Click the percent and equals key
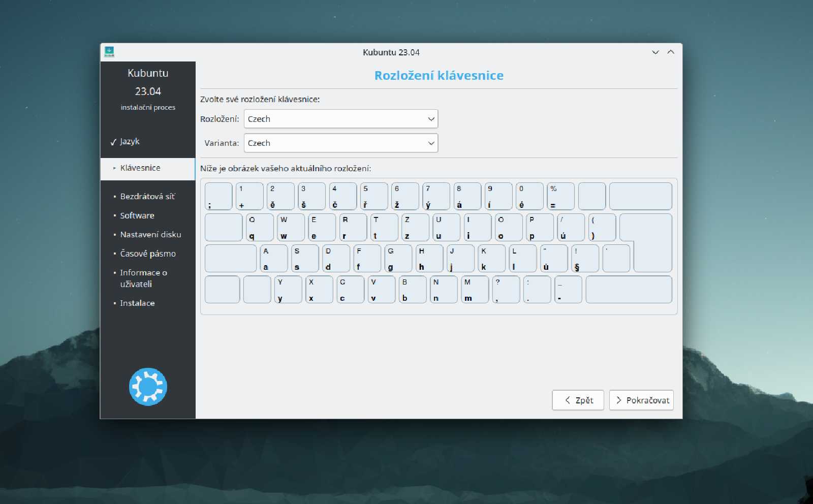 560,196
